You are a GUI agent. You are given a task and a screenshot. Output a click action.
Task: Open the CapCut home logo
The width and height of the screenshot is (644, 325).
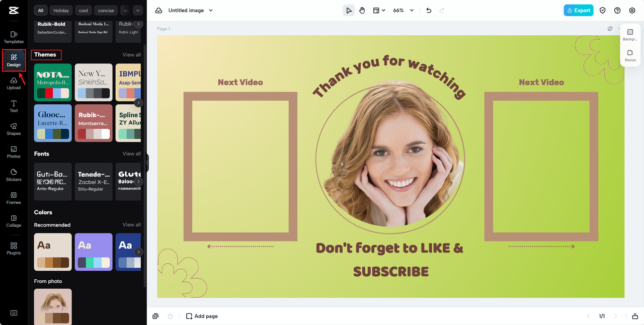[x=14, y=10]
